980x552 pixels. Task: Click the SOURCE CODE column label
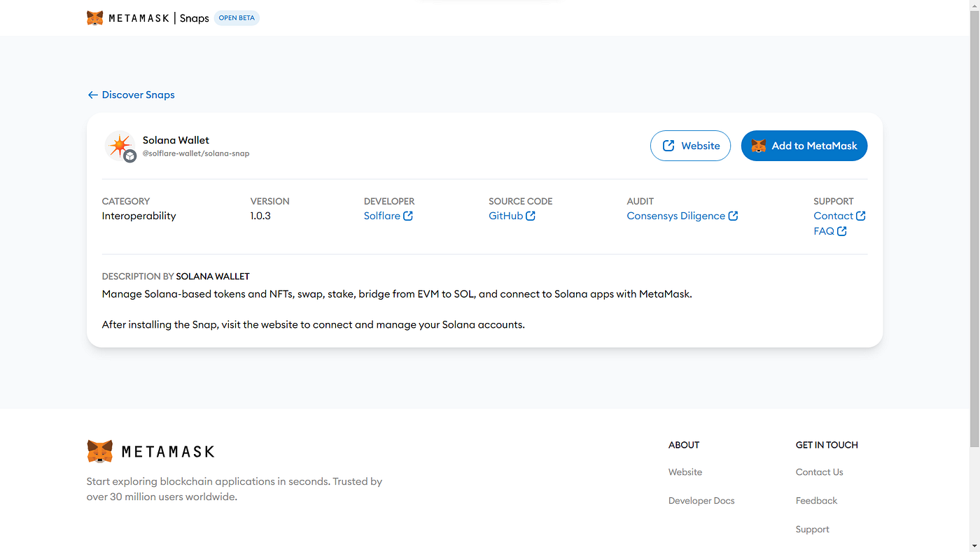click(521, 201)
